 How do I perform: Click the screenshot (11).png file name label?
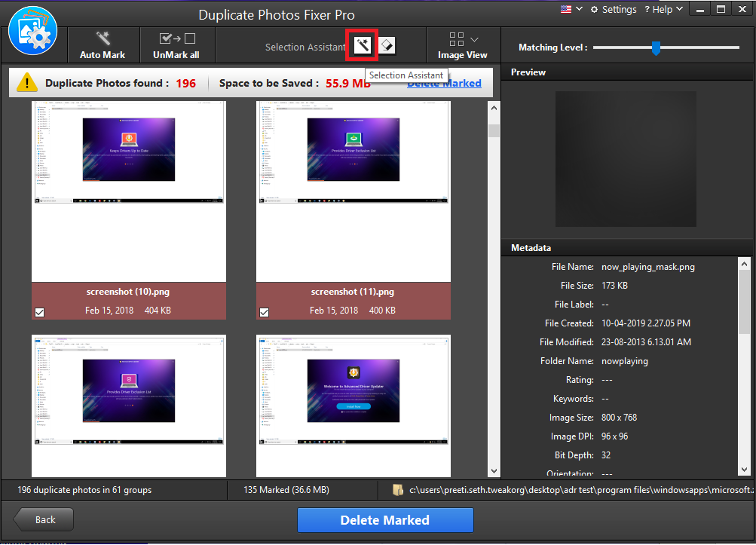click(353, 292)
